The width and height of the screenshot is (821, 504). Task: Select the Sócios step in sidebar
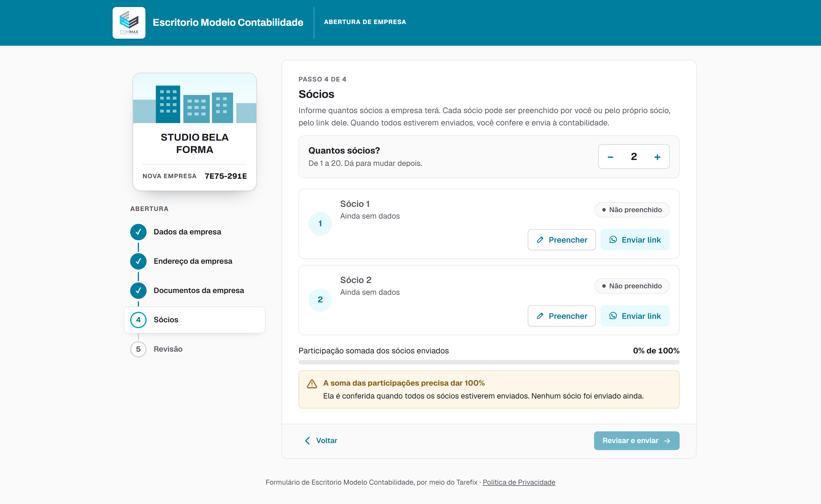click(194, 320)
